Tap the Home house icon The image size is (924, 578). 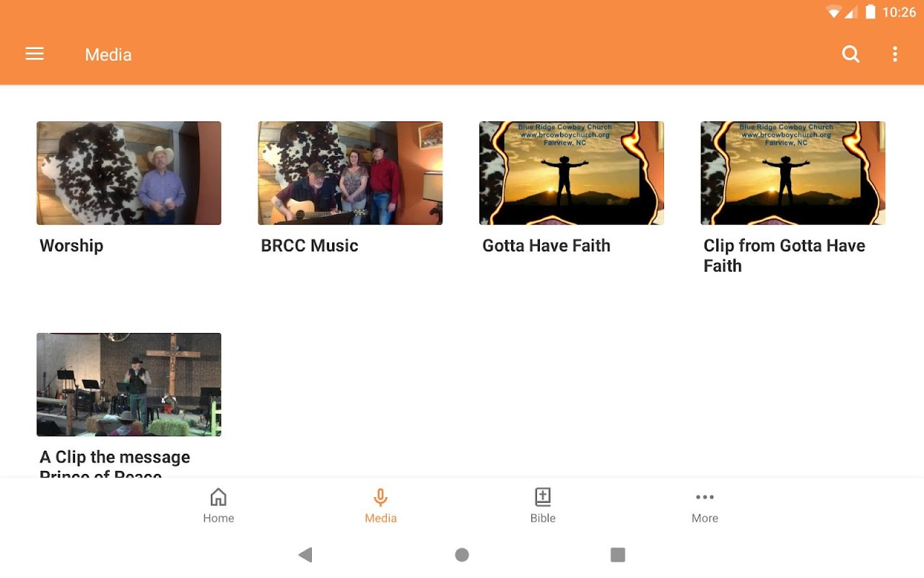pos(218,497)
